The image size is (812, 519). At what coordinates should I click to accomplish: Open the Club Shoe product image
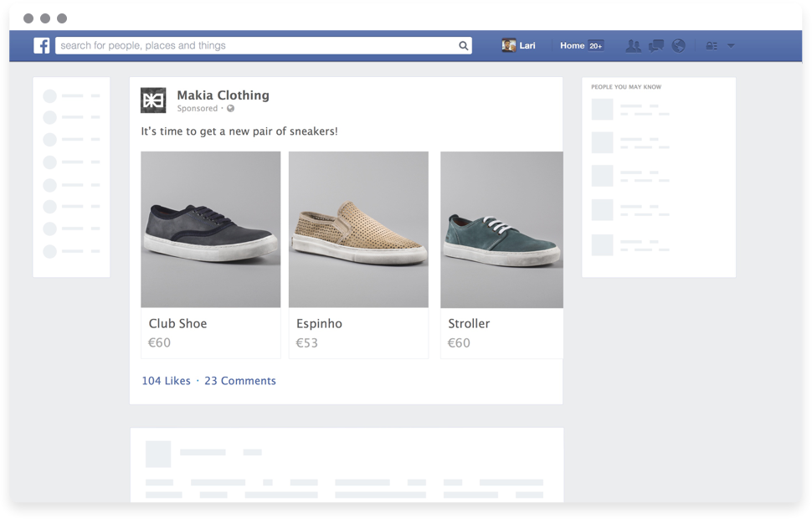pos(211,229)
